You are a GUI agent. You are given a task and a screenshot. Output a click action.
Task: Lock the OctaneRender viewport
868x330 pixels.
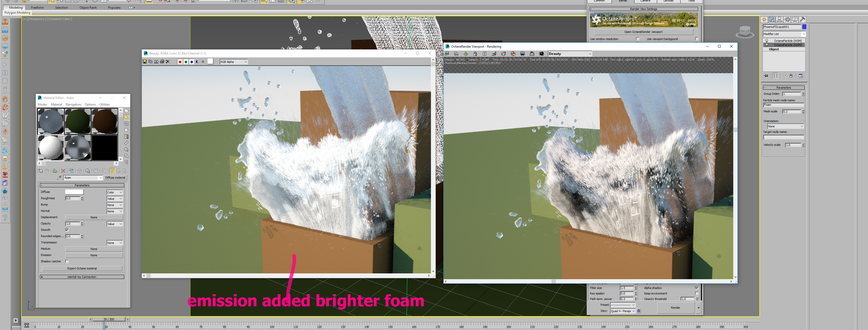pyautogui.click(x=475, y=54)
